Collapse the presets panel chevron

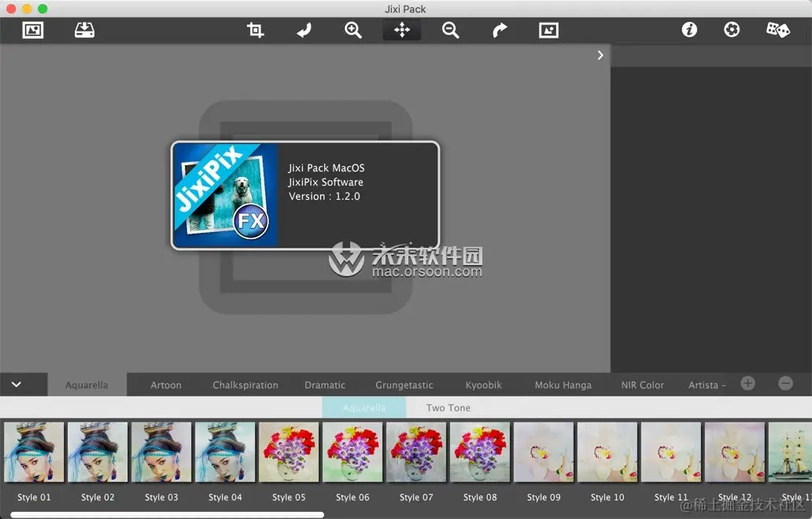click(17, 385)
